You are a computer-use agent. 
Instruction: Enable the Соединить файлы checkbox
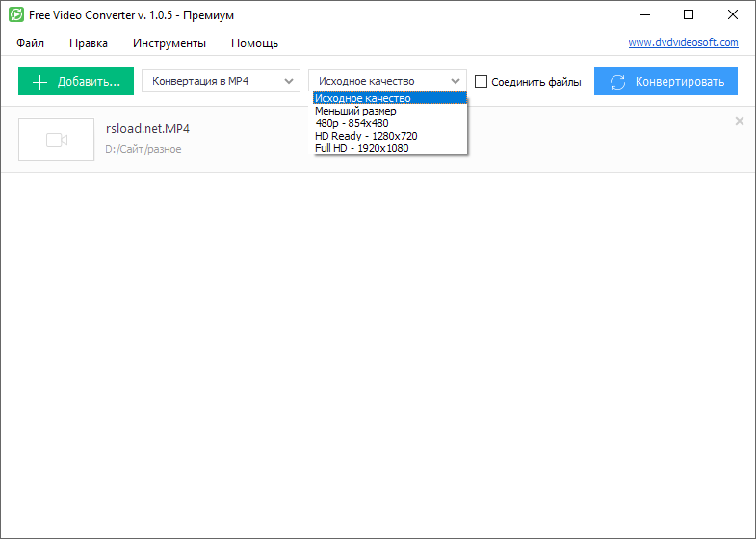pyautogui.click(x=482, y=82)
